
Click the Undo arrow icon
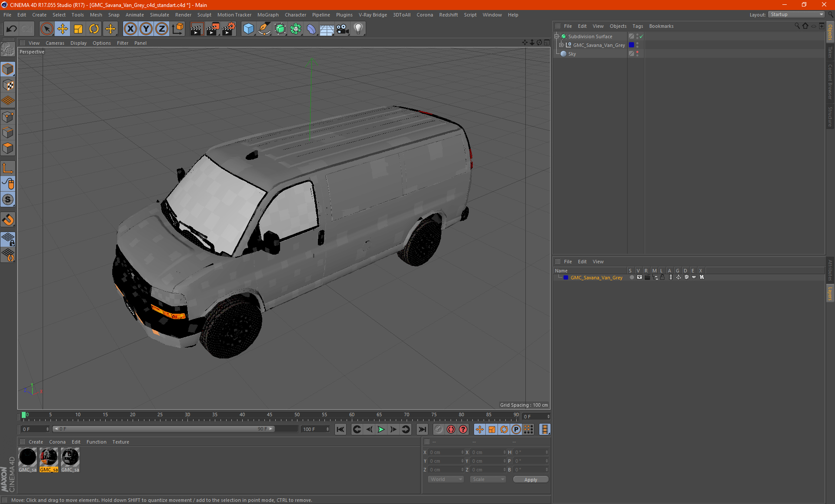click(12, 29)
